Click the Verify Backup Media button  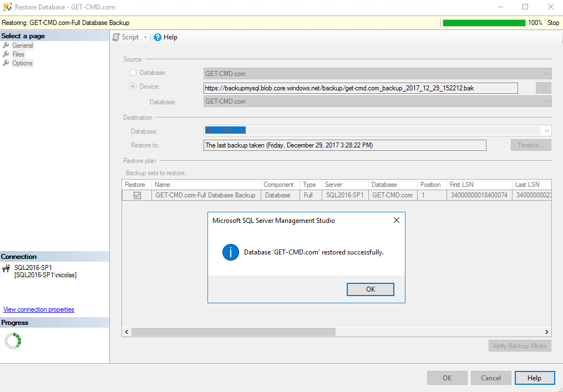pyautogui.click(x=520, y=346)
